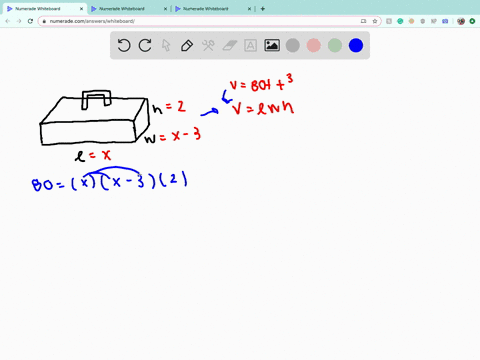Open a new browser tab

pyautogui.click(x=263, y=9)
